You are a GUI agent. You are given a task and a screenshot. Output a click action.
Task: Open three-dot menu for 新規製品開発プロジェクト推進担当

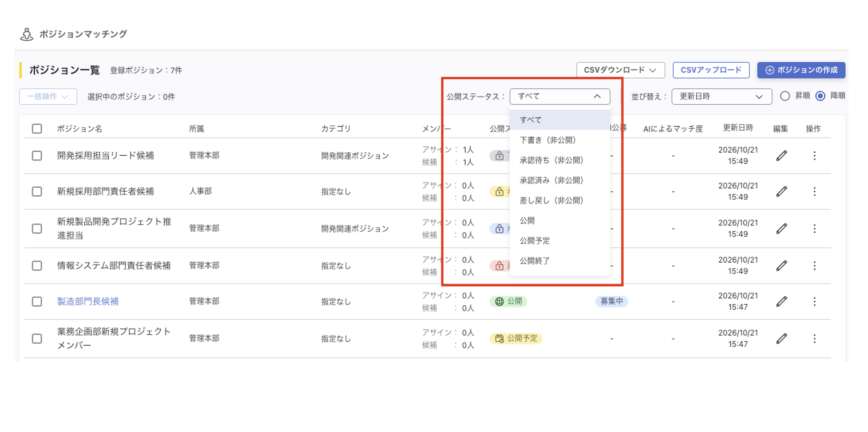click(815, 229)
